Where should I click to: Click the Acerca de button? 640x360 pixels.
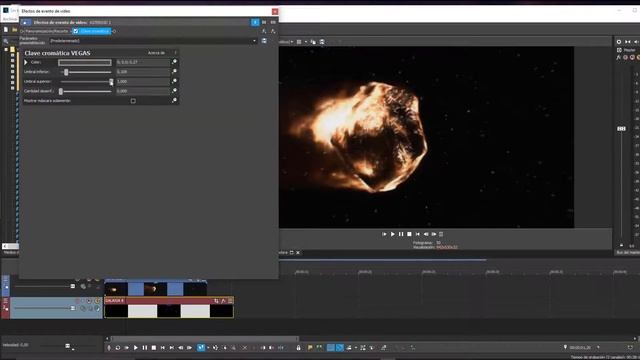coord(156,53)
